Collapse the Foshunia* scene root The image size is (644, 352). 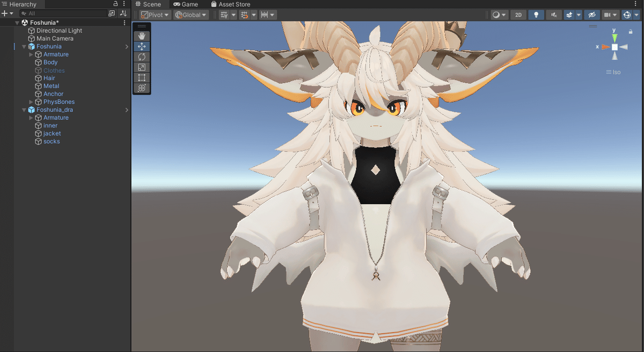click(17, 23)
